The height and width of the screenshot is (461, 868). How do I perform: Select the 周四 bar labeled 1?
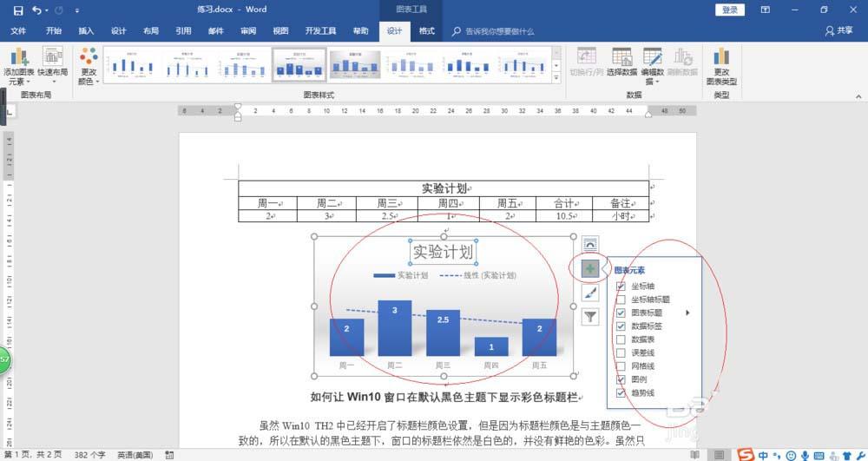coord(491,346)
